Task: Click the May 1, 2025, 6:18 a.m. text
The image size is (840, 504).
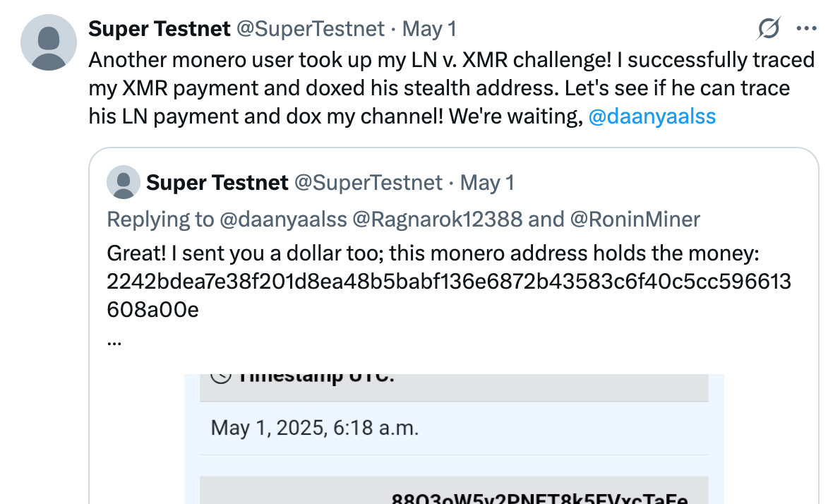Action: click(x=314, y=428)
